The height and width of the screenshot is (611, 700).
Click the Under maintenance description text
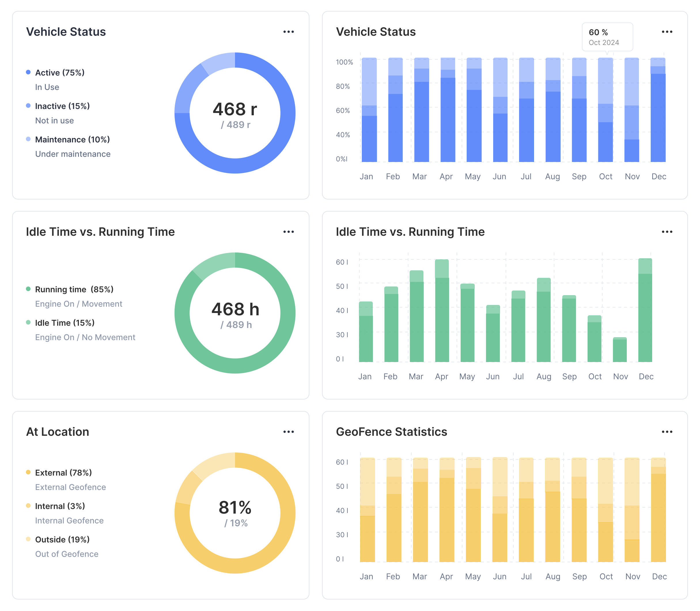pos(73,154)
